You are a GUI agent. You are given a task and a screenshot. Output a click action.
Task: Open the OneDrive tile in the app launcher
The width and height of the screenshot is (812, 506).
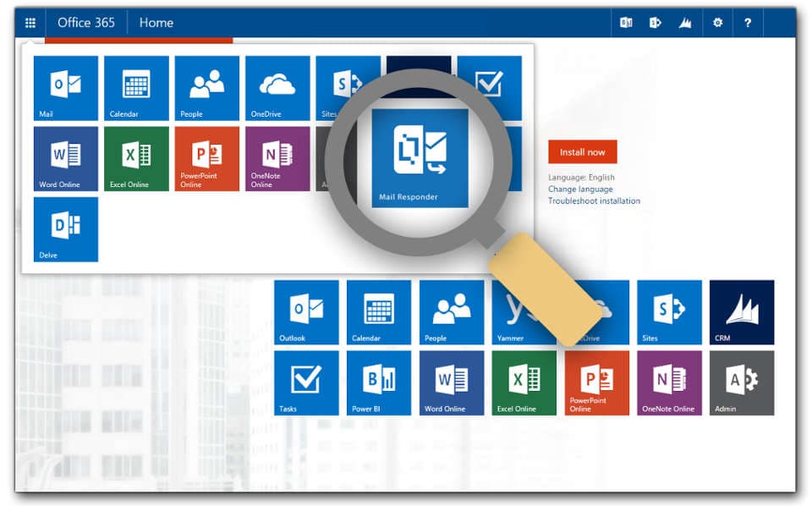(x=277, y=88)
